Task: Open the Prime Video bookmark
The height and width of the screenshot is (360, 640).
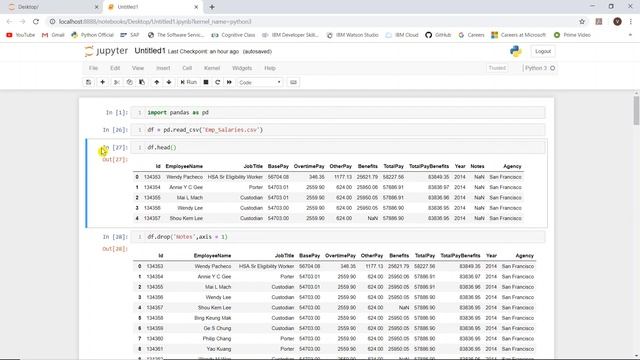Action: 573,35
